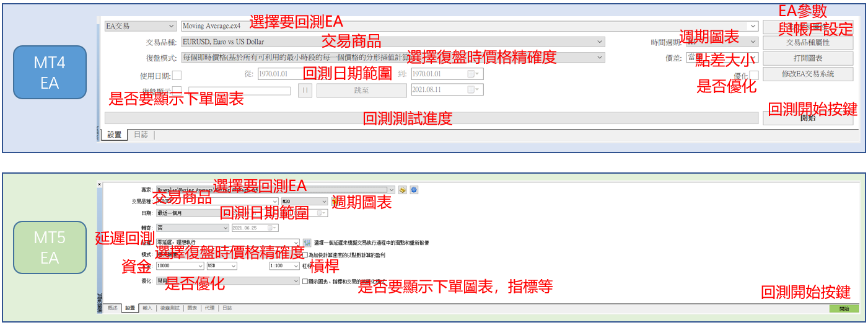Click the 交易品種屬性 symbol properties button
868x325 pixels.
808,43
